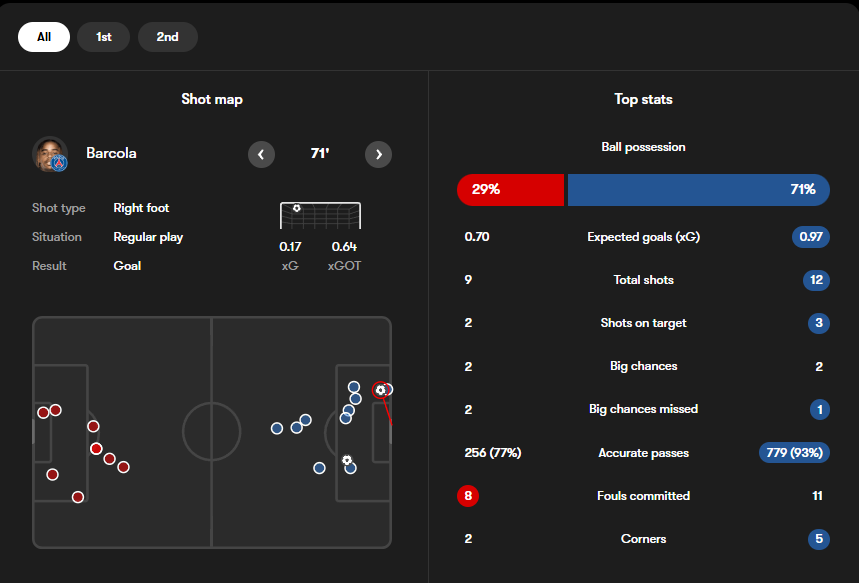Filter stats to 1st half
Screen dimensions: 859x583
tap(104, 37)
